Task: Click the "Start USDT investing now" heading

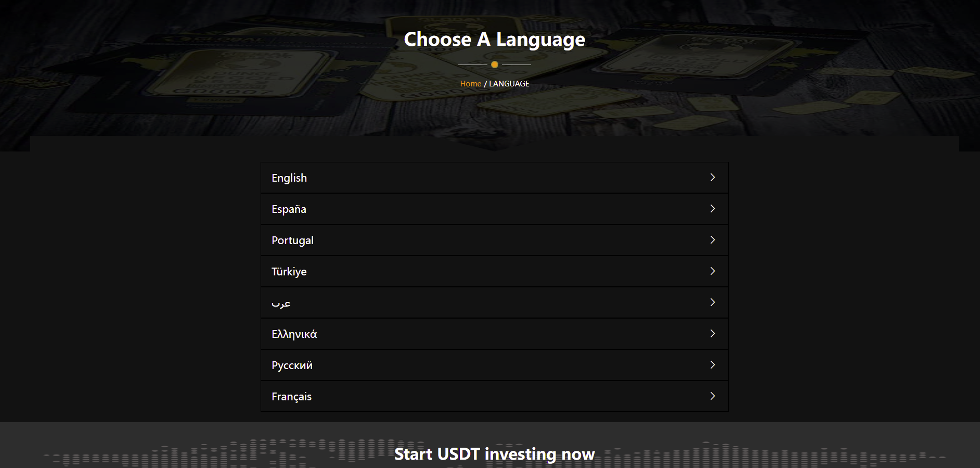Action: (x=494, y=454)
